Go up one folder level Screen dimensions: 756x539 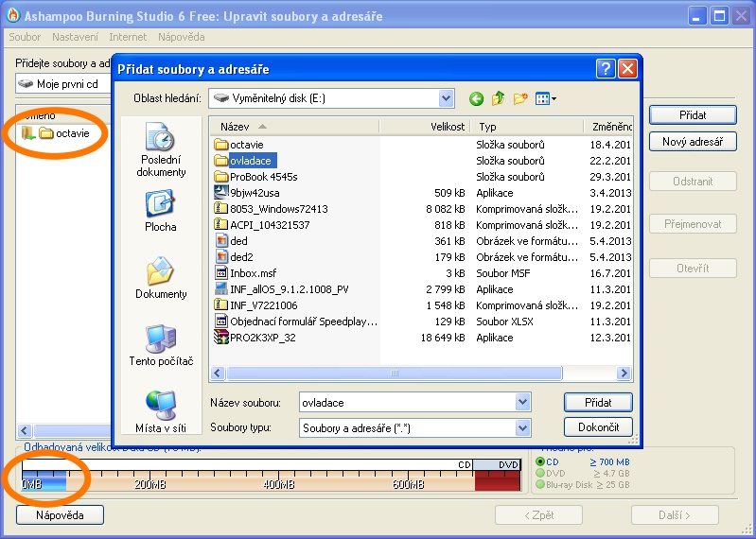pyautogui.click(x=498, y=98)
